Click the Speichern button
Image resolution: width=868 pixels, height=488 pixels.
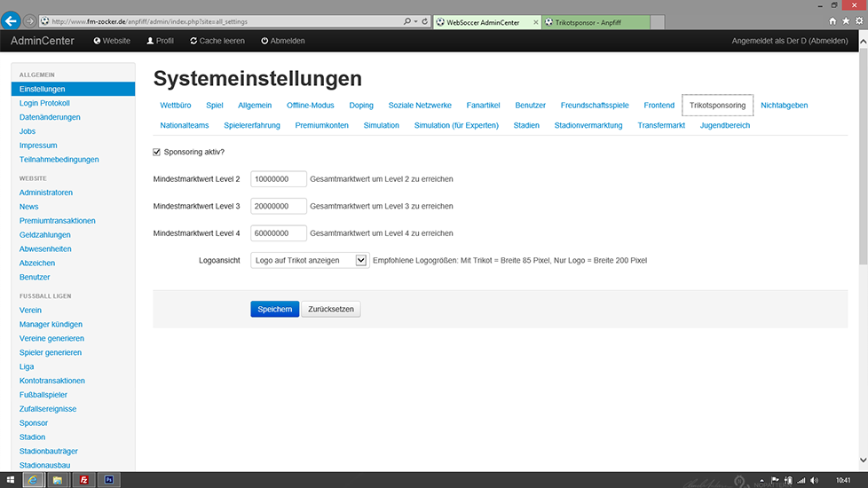pyautogui.click(x=274, y=310)
